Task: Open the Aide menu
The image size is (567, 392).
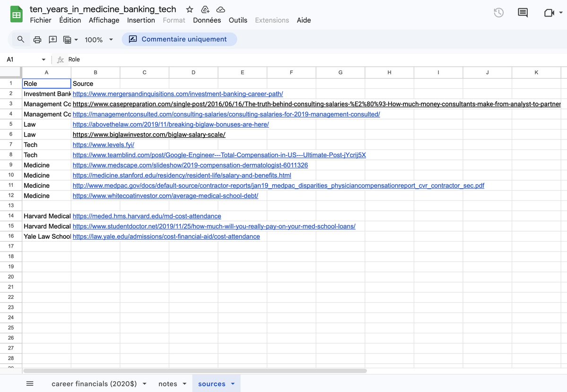Action: tap(304, 20)
